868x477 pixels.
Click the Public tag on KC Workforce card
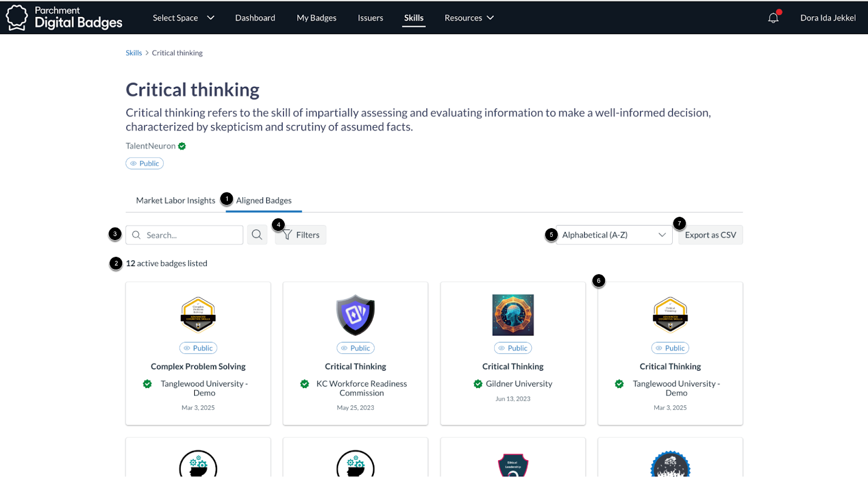[355, 348]
